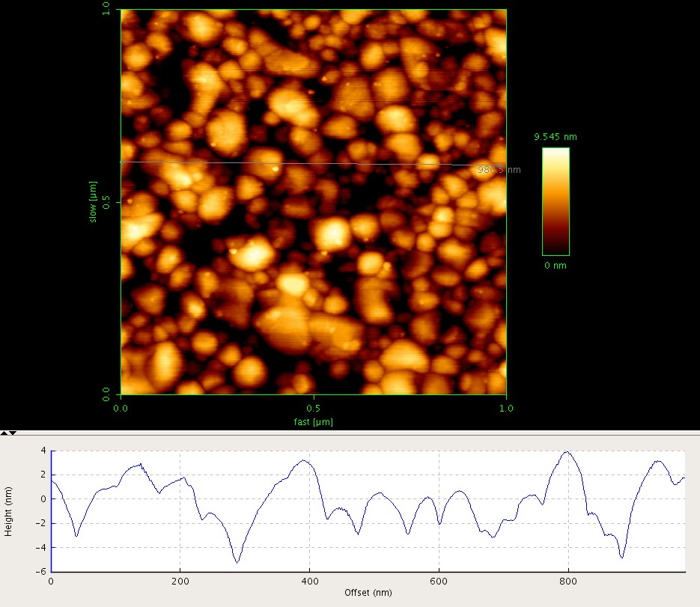Image resolution: width=700 pixels, height=607 pixels.
Task: Click the left endpoint of the profile line
Action: click(x=121, y=162)
